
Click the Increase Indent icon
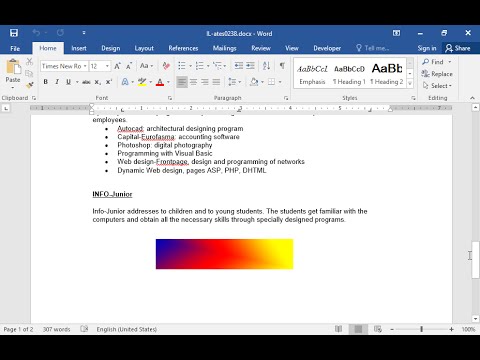(x=250, y=66)
